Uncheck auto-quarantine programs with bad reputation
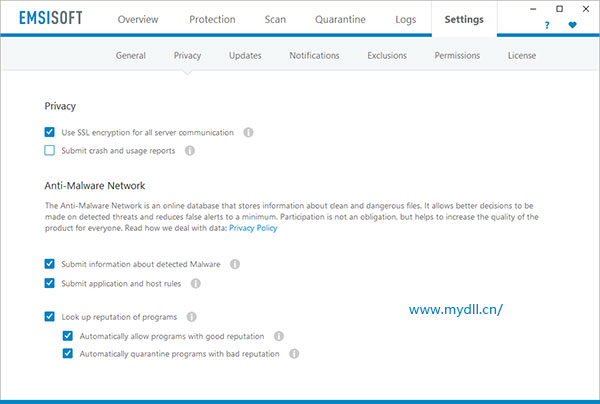600x404 pixels. pyautogui.click(x=68, y=353)
